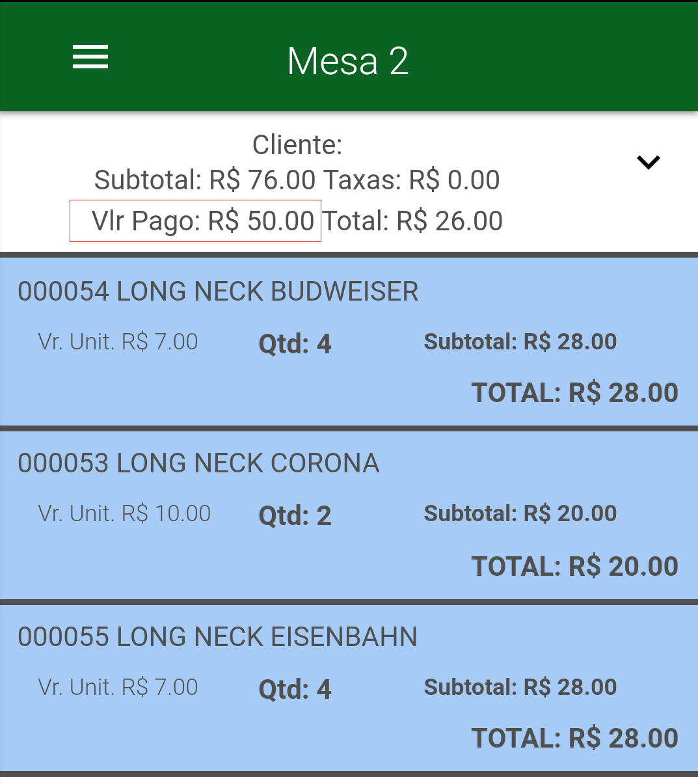Tap the Corona TOTAL: R$ 20.00
Image resolution: width=698 pixels, height=784 pixels.
[x=575, y=566]
